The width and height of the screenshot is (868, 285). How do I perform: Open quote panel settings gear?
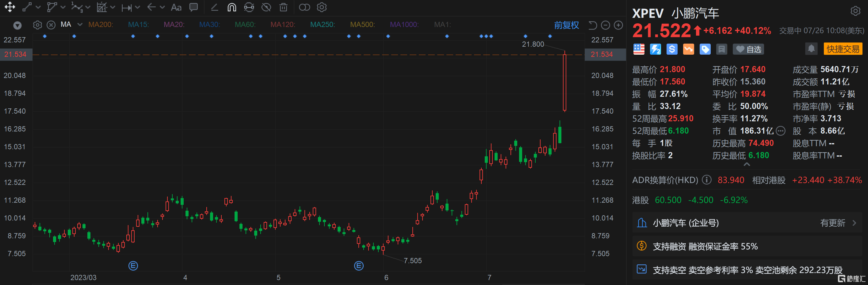pos(855,11)
